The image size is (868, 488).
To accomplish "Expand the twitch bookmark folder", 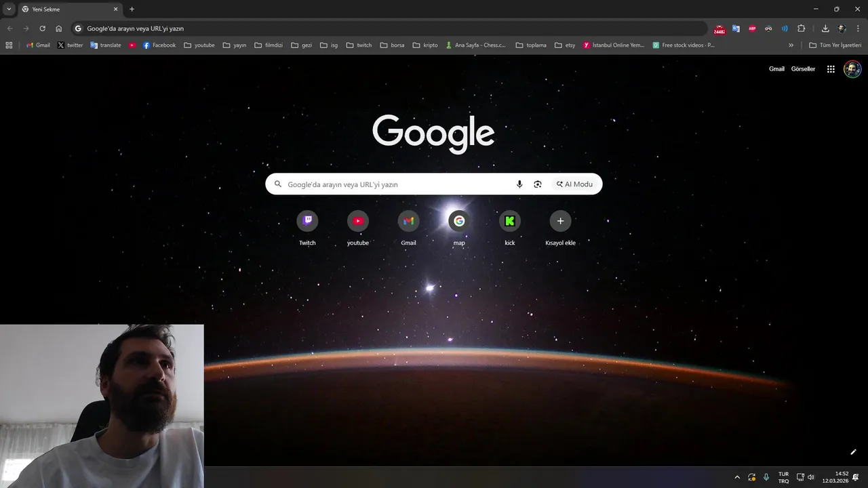I will click(359, 45).
